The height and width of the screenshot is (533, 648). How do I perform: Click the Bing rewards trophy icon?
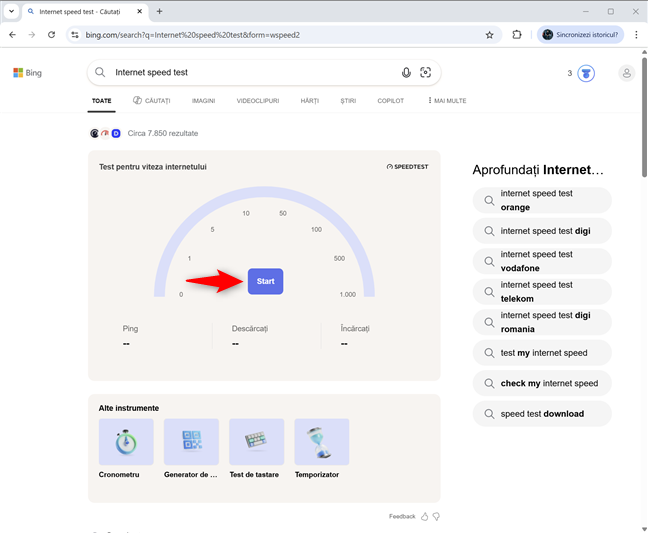(x=587, y=73)
